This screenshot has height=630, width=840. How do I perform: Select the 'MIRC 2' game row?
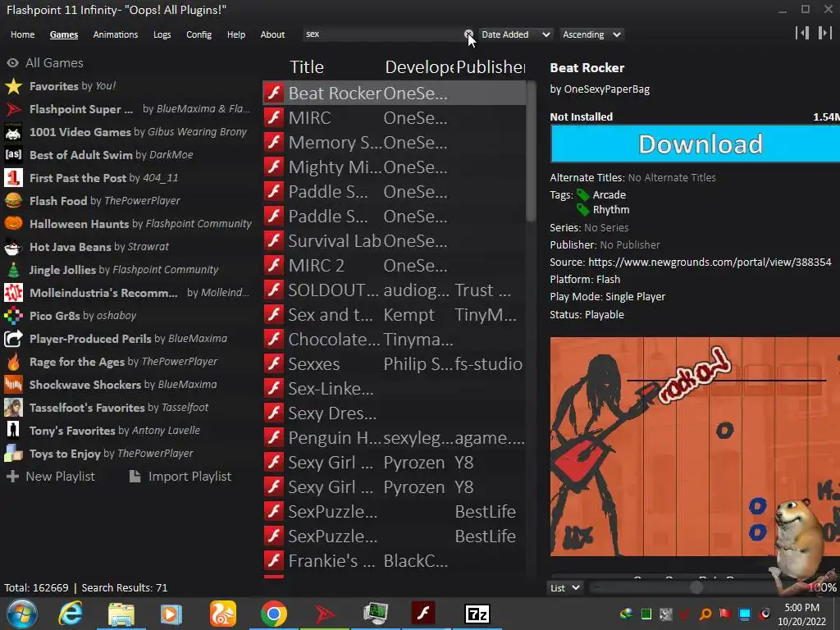[394, 266]
